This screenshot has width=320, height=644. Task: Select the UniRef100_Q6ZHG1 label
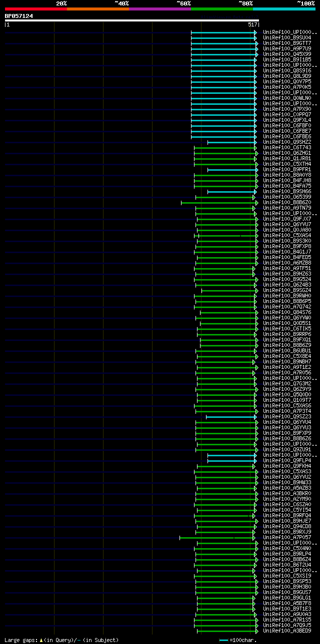[287, 153]
